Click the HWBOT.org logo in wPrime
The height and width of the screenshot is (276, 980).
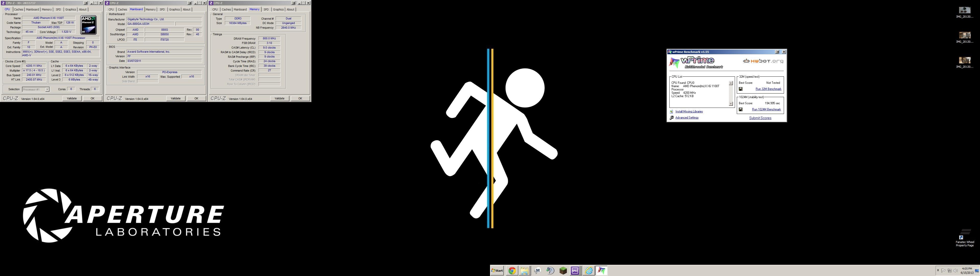tap(763, 61)
